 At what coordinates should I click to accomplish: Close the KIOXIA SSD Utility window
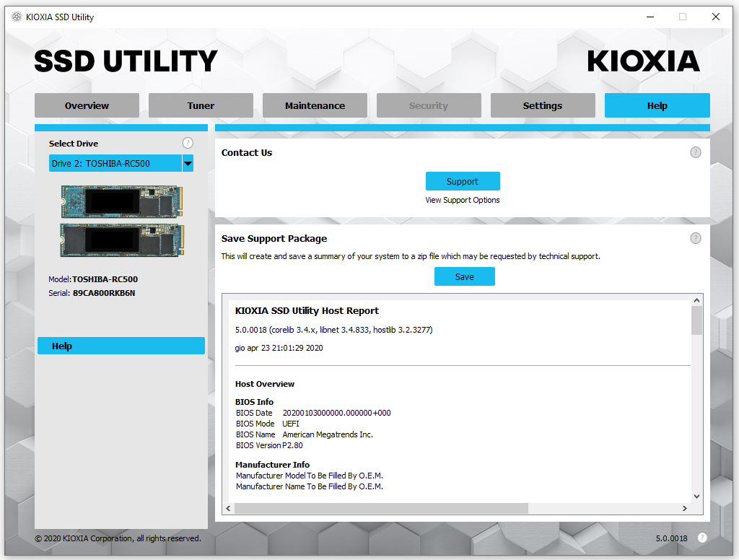pyautogui.click(x=716, y=17)
